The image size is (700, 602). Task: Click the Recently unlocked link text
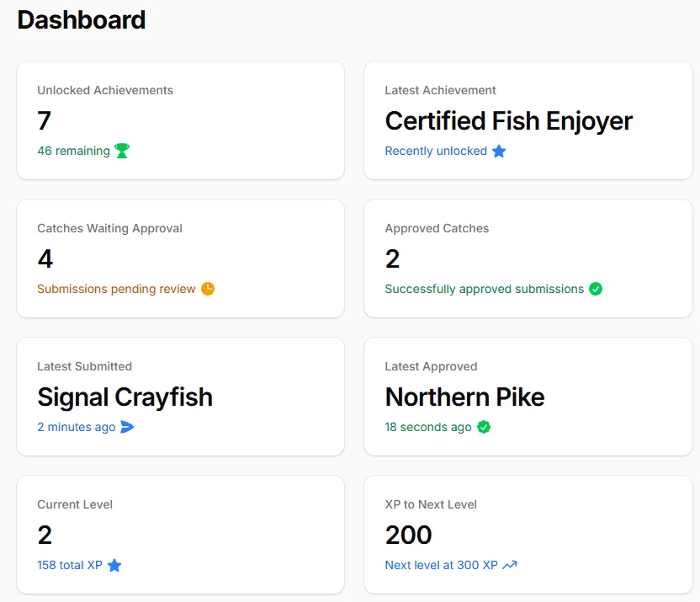436,151
